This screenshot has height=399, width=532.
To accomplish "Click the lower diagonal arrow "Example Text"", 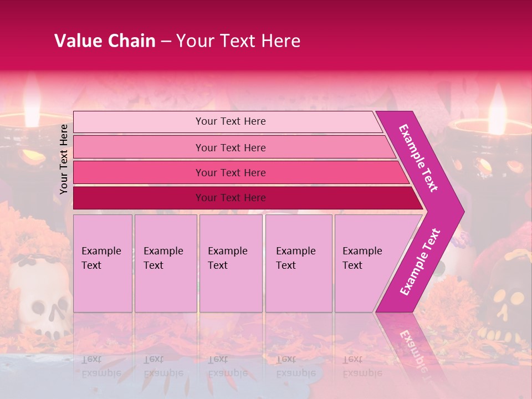I will 420,263.
